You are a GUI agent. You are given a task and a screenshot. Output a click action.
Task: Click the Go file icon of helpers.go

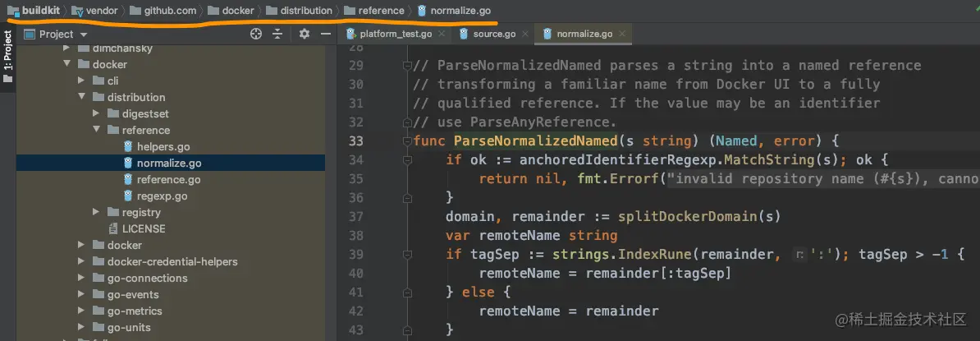[x=128, y=146]
